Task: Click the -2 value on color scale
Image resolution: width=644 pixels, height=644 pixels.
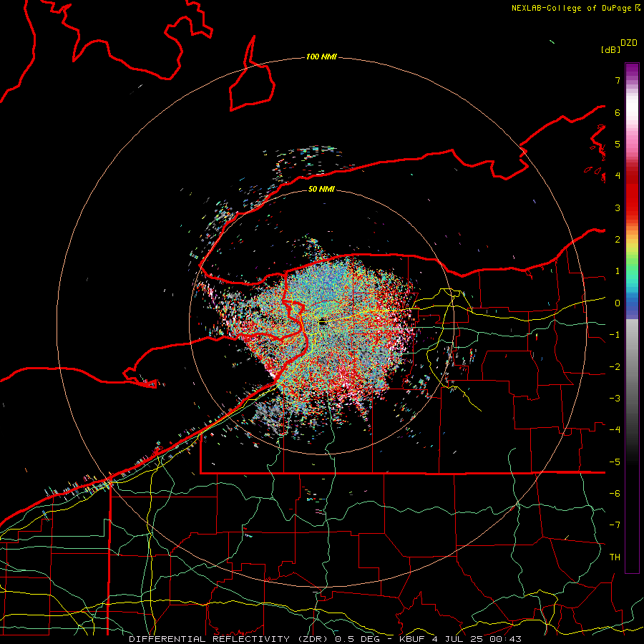Action: click(x=615, y=367)
